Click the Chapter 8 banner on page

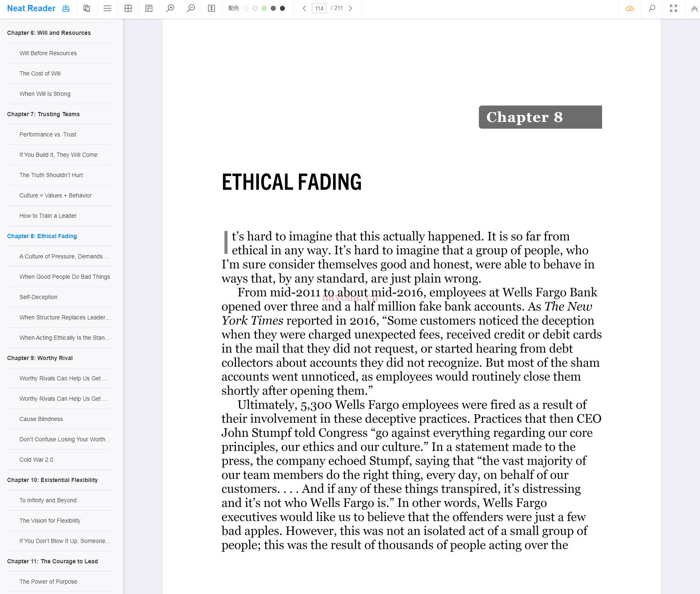coord(540,117)
